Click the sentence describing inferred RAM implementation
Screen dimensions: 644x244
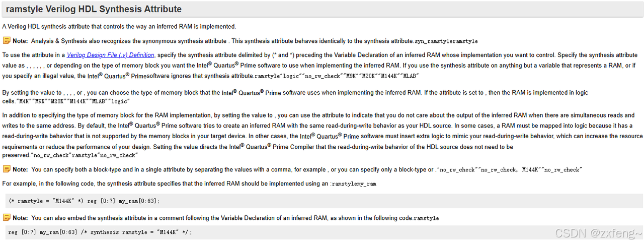point(119,26)
